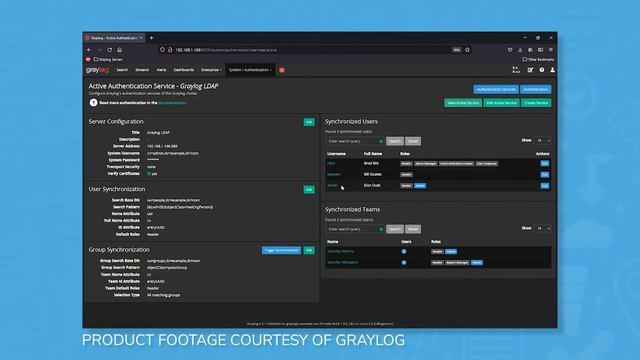Viewport: 640px width, 360px height.
Task: Open the help question-mark icon in the navbar
Action: coord(542,70)
